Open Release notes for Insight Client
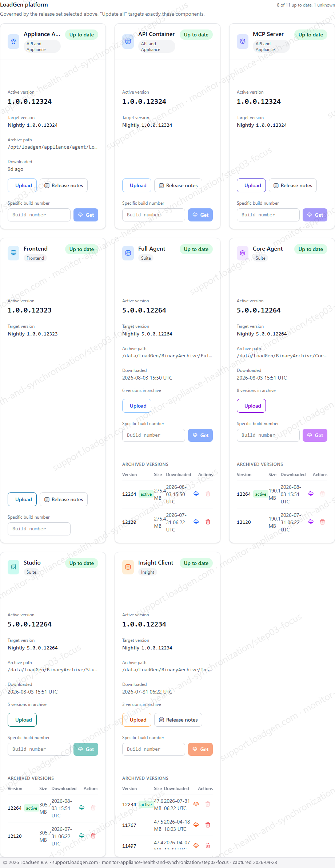Viewport: 335px width, 868px height. click(178, 720)
